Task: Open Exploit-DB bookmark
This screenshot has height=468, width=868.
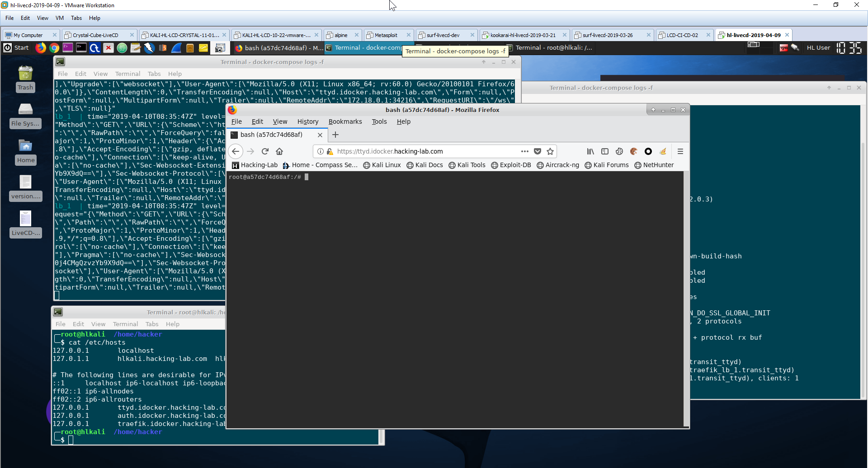Action: click(511, 165)
